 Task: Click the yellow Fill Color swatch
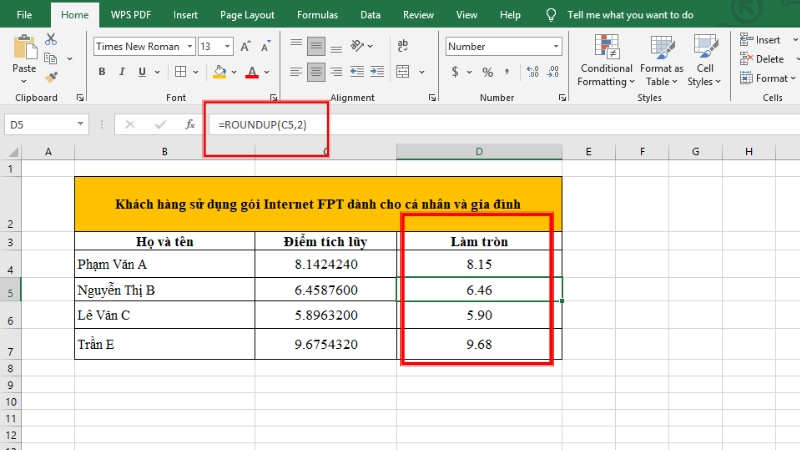[x=220, y=72]
